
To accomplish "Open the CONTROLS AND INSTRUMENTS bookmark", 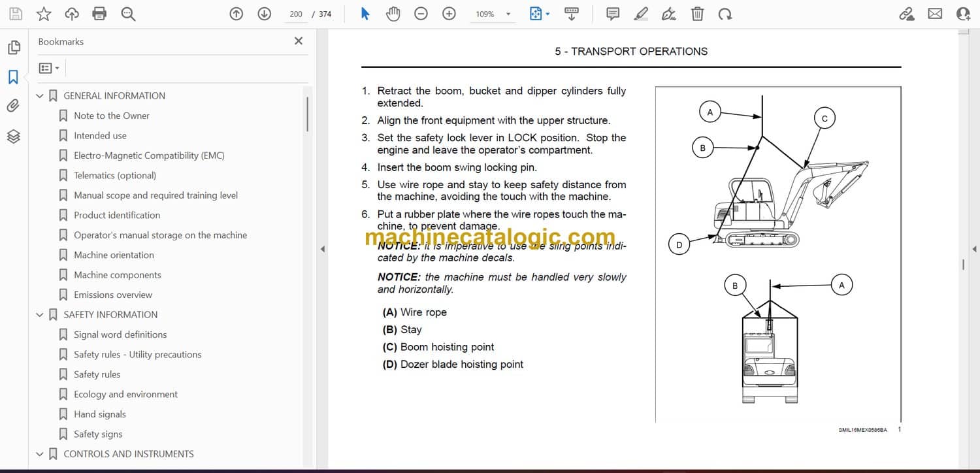I will [x=129, y=454].
